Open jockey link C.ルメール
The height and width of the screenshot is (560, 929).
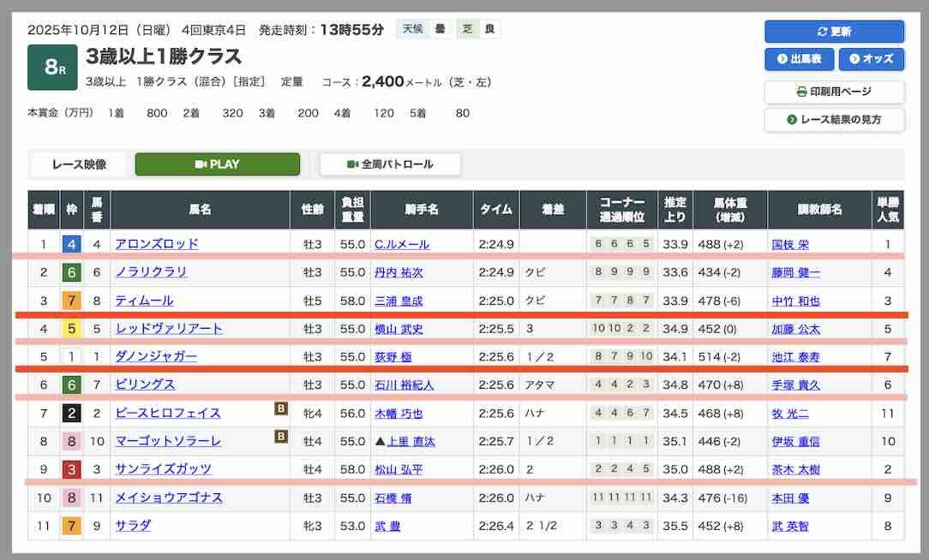tap(402, 244)
